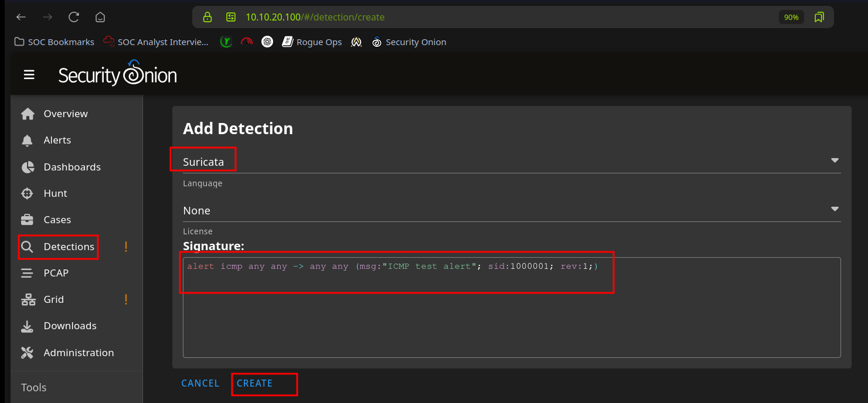Click the Overview home icon

(x=28, y=114)
